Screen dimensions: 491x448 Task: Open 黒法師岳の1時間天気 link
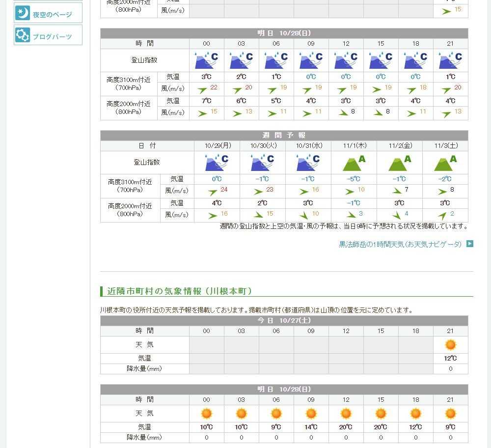(400, 244)
